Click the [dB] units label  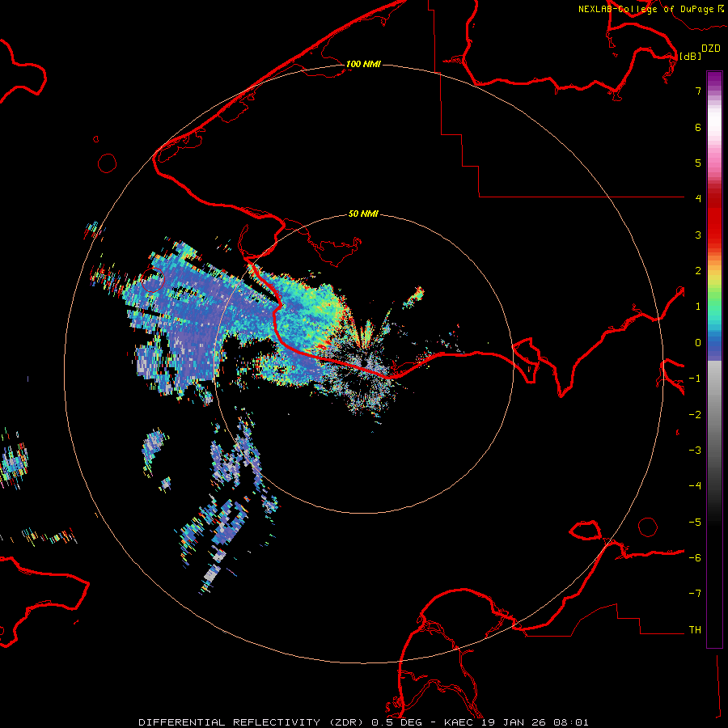690,56
